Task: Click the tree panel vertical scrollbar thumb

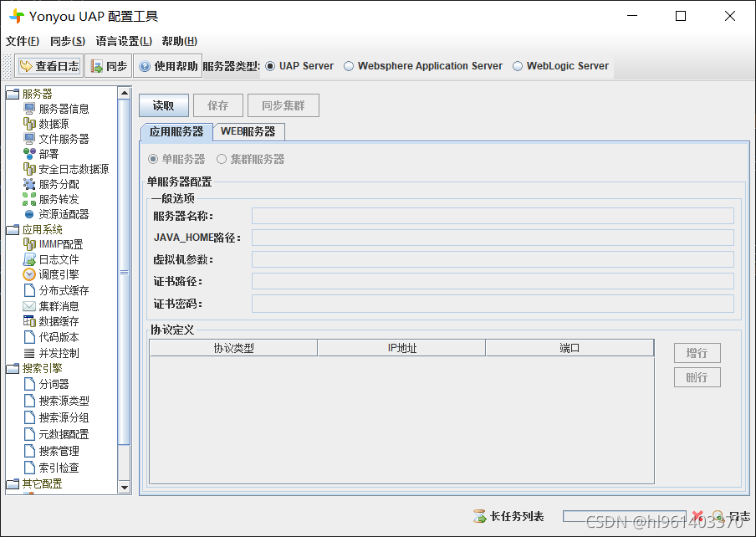Action: (x=125, y=273)
